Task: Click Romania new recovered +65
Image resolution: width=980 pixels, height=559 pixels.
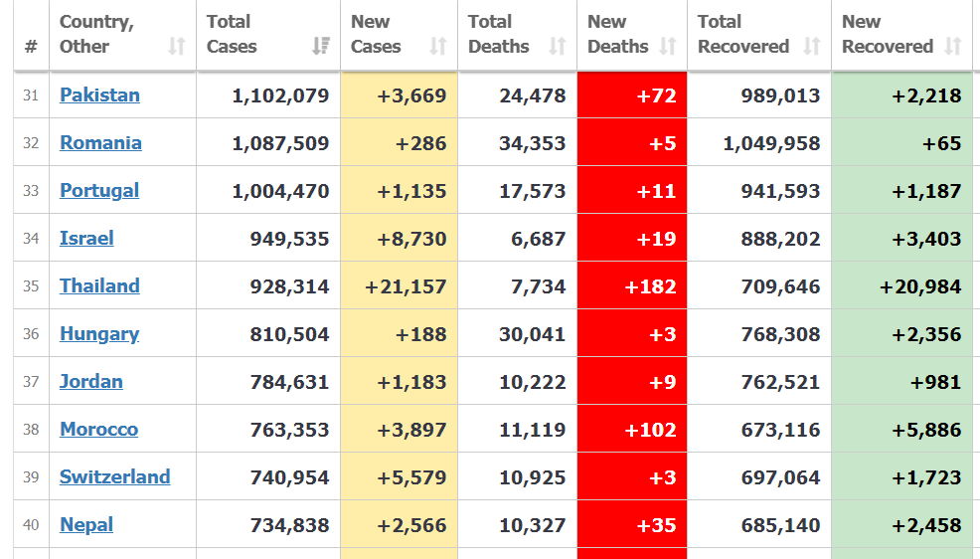Action: click(x=942, y=143)
